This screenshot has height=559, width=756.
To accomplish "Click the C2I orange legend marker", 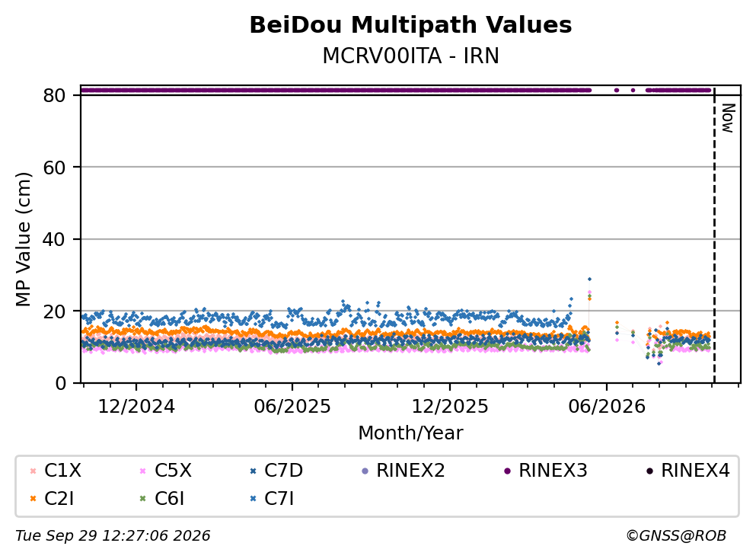I will click(x=33, y=499).
